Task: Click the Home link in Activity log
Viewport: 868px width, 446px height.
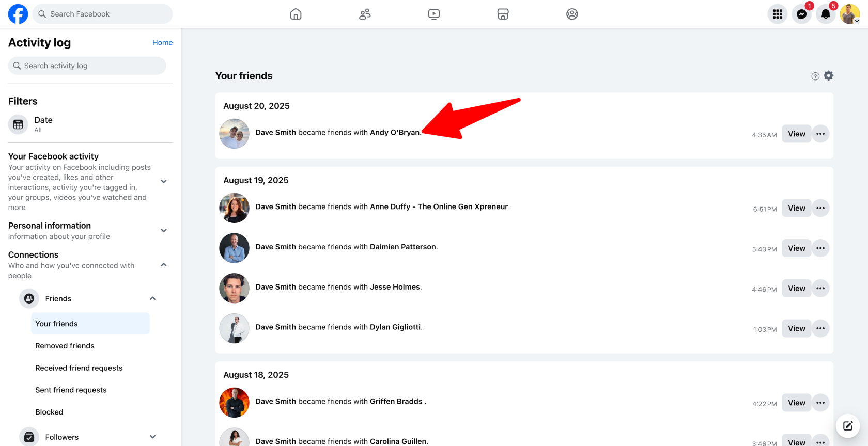Action: tap(162, 43)
